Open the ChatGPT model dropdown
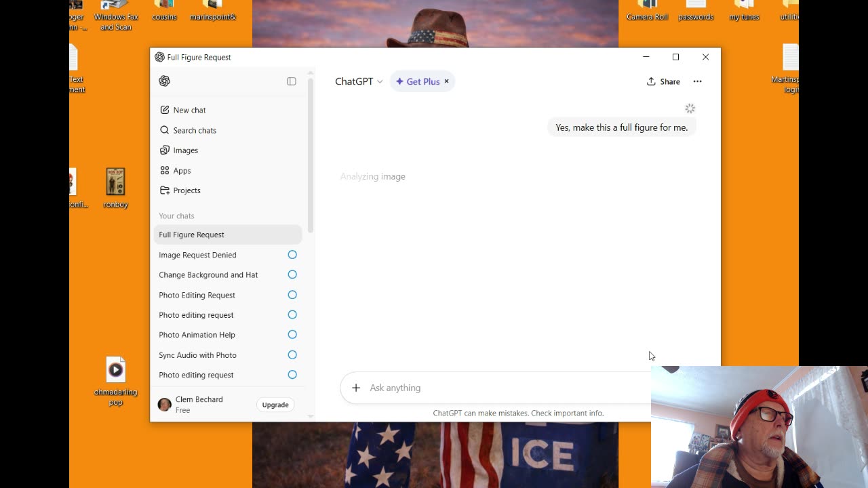868x488 pixels. (x=359, y=81)
